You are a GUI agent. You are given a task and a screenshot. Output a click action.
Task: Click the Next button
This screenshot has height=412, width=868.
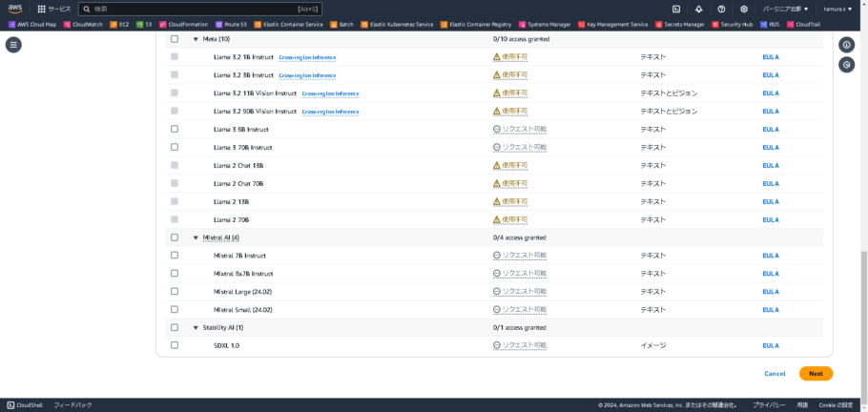click(816, 374)
